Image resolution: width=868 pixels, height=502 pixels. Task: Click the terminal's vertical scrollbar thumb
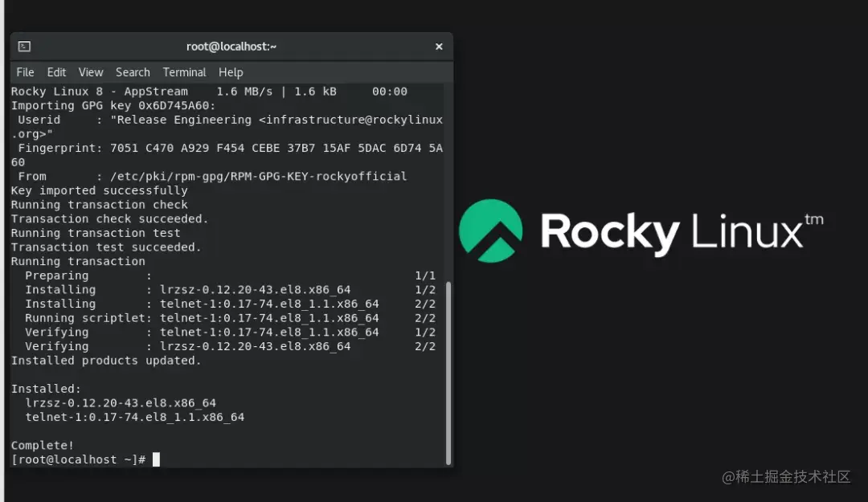448,373
